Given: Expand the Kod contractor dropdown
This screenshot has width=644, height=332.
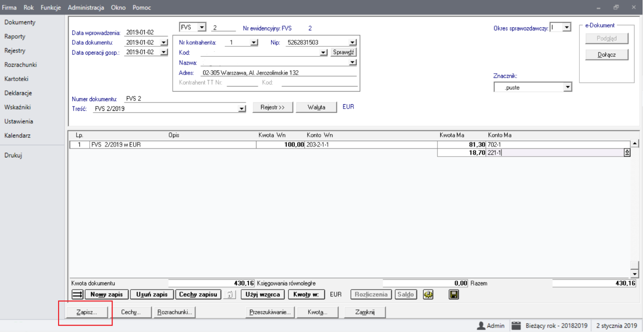Looking at the screenshot, I should 324,53.
